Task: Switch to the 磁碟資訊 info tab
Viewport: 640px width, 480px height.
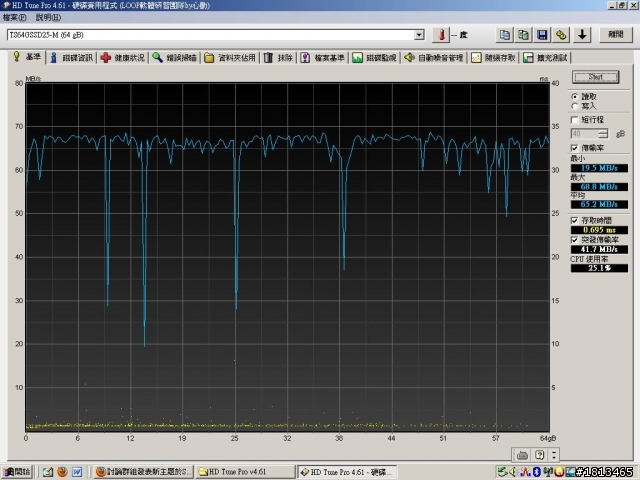Action: coord(71,58)
